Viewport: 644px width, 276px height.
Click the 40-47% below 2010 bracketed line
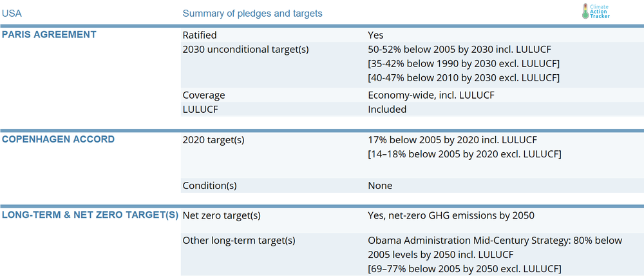point(464,77)
